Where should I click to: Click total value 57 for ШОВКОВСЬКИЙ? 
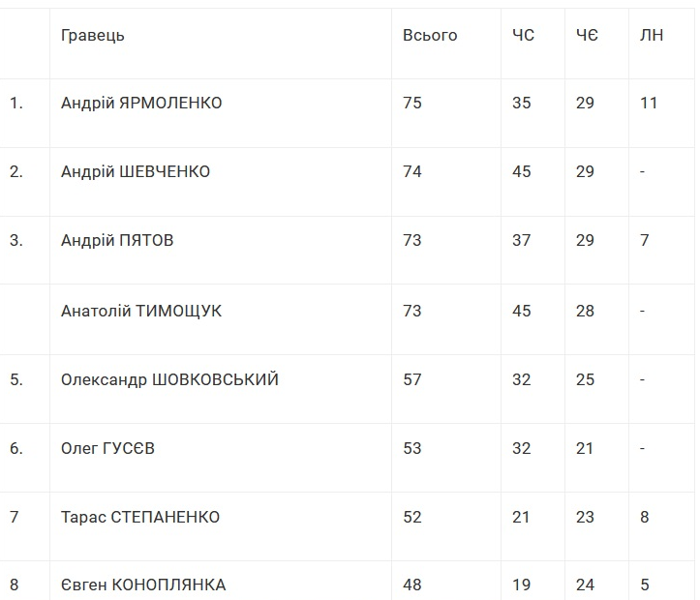coord(412,379)
